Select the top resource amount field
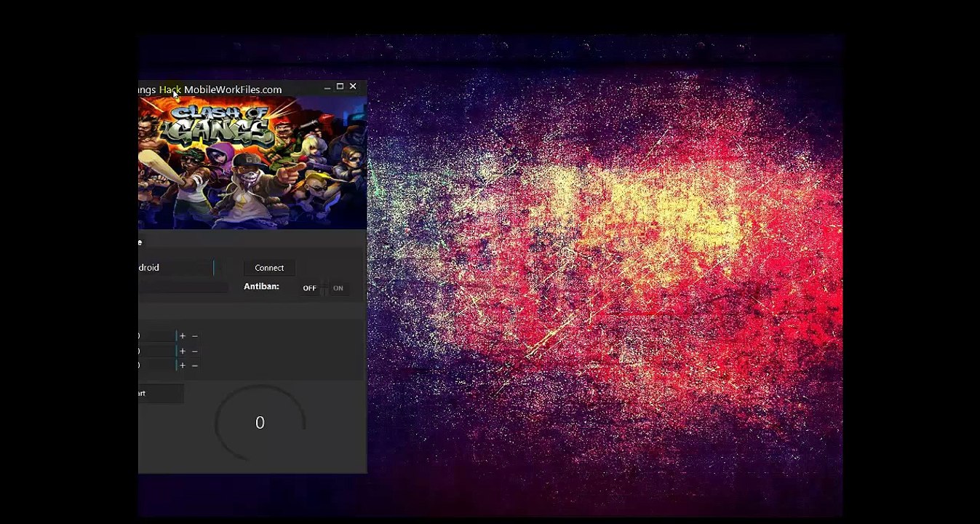This screenshot has width=980, height=524. 157,336
